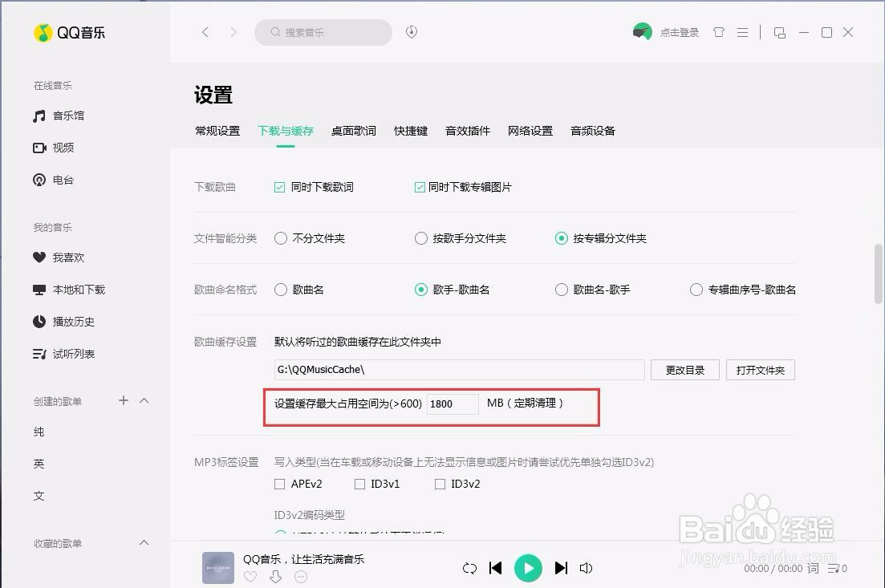885x588 pixels.
Task: Uncheck 同时下载专辑图片
Action: 420,188
